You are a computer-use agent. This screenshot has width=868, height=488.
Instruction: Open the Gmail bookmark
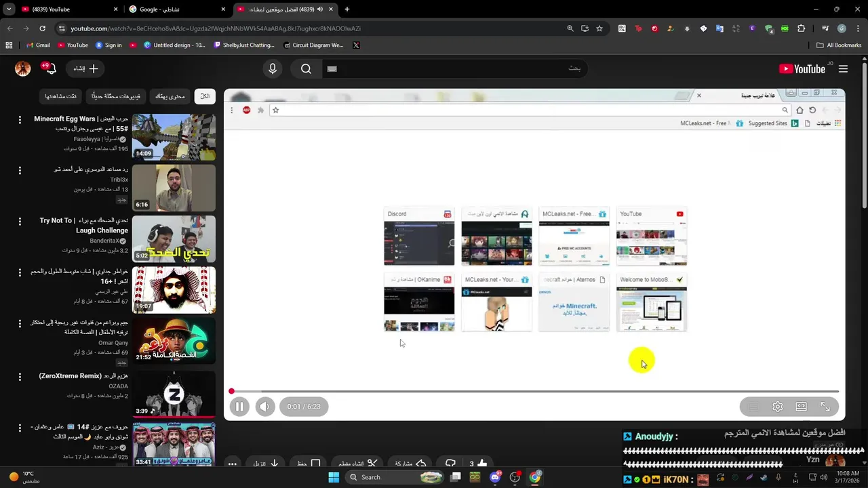[x=37, y=45]
